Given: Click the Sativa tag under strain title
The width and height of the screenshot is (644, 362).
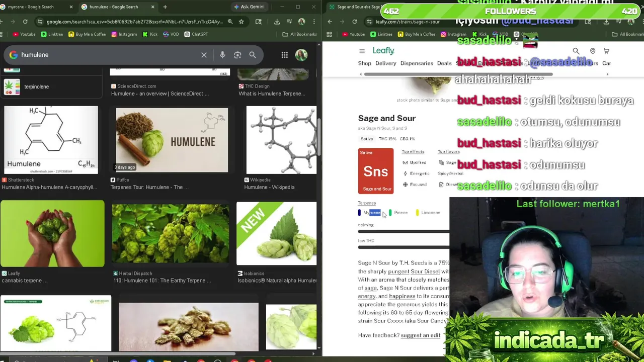Looking at the screenshot, I should [367, 139].
